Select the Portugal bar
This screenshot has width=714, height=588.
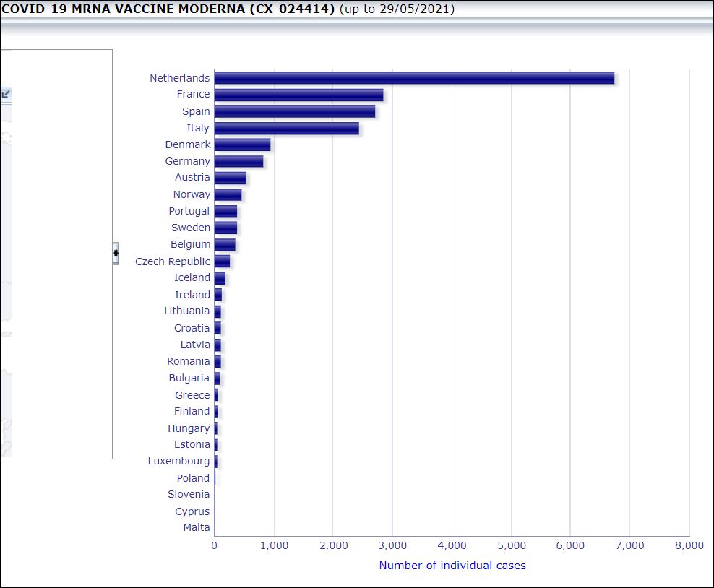[226, 211]
